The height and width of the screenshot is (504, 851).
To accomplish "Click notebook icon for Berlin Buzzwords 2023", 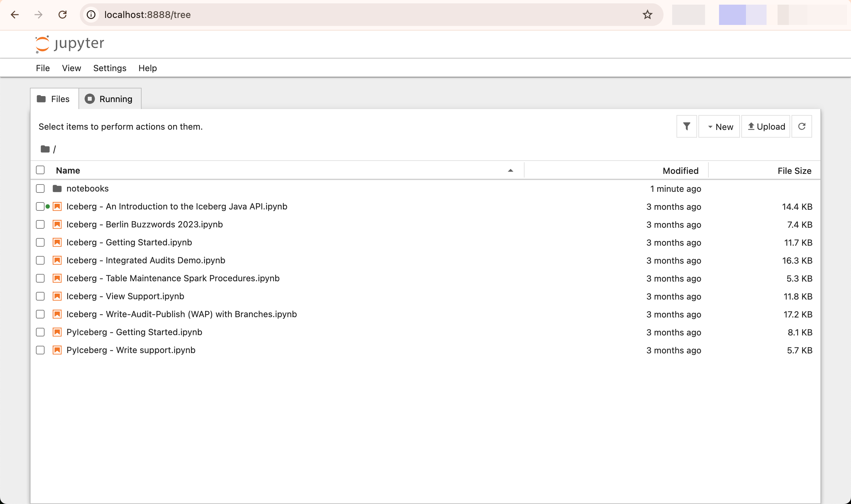I will (57, 224).
